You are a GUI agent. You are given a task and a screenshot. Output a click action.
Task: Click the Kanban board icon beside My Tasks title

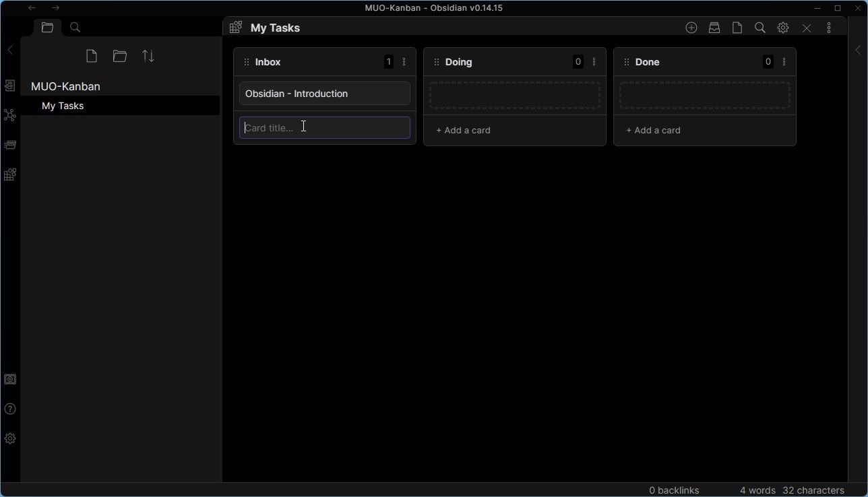click(236, 28)
